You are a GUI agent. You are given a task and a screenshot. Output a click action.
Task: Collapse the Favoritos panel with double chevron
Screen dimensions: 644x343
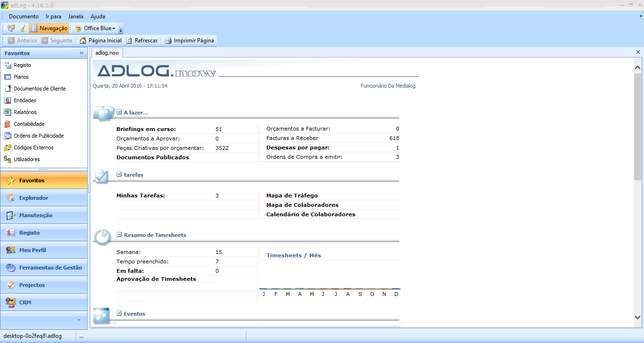click(82, 53)
